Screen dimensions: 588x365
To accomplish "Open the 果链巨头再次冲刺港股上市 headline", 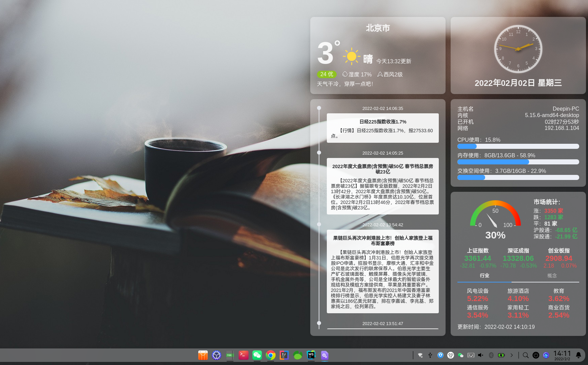I will [x=383, y=241].
